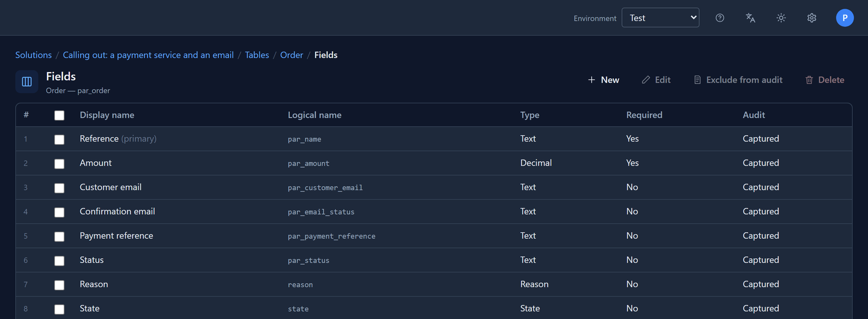Click logical name par_status
Screen dimensions: 868x319
tap(309, 260)
